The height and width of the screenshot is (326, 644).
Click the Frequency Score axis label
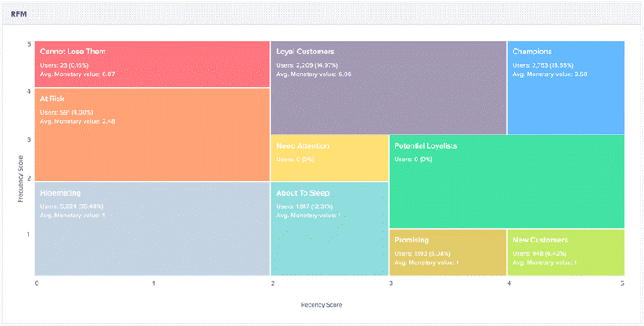click(20, 179)
